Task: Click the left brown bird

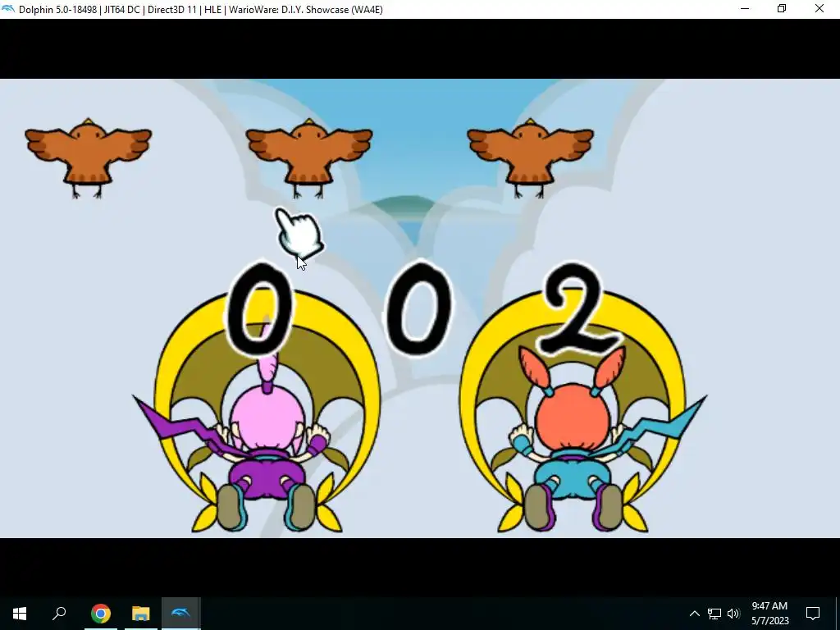Action: pos(89,158)
